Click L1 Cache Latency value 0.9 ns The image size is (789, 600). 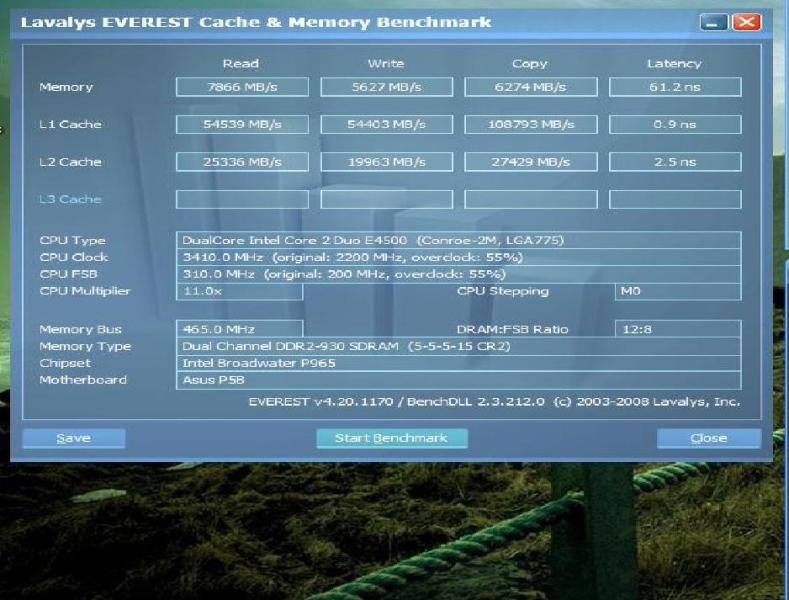(675, 124)
